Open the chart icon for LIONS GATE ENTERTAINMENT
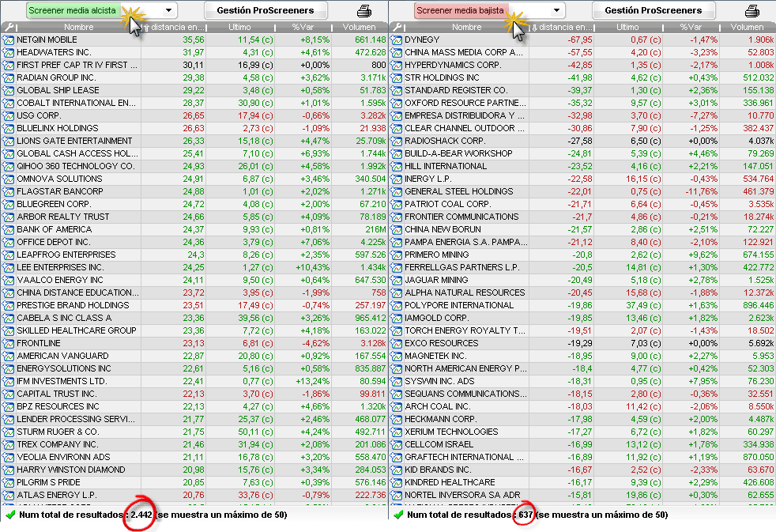The height and width of the screenshot is (532, 776). [9, 141]
